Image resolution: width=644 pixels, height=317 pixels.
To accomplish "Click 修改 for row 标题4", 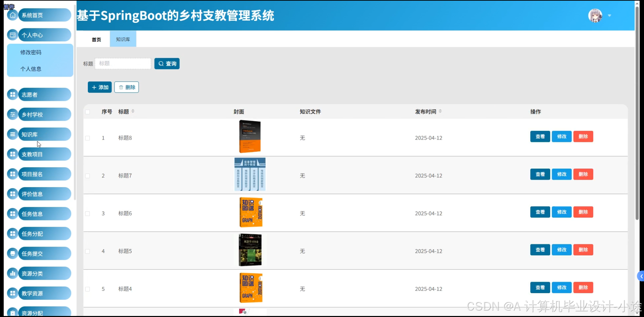I will click(x=562, y=287).
